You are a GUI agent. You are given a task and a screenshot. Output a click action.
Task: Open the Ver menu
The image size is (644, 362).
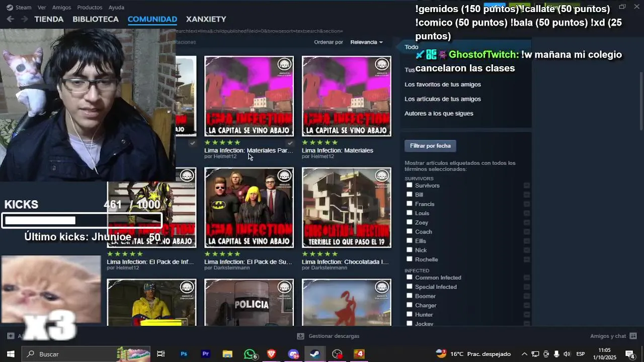42,8
